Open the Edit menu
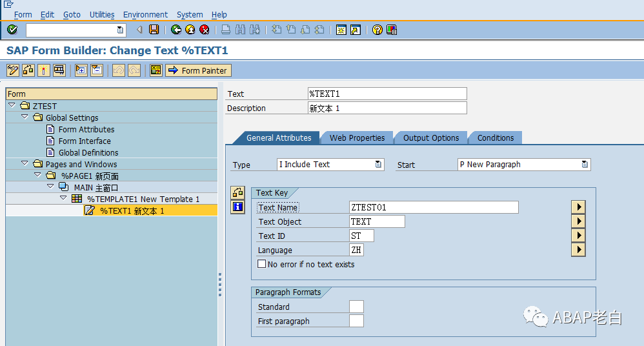Viewport: 644px width, 346px height. [47, 14]
